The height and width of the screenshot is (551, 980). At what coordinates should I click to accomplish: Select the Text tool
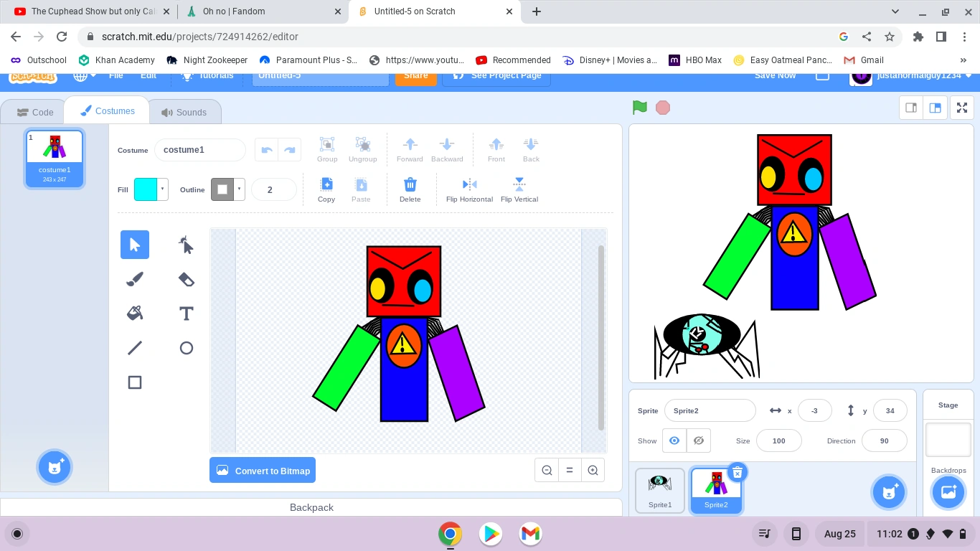[x=186, y=314]
